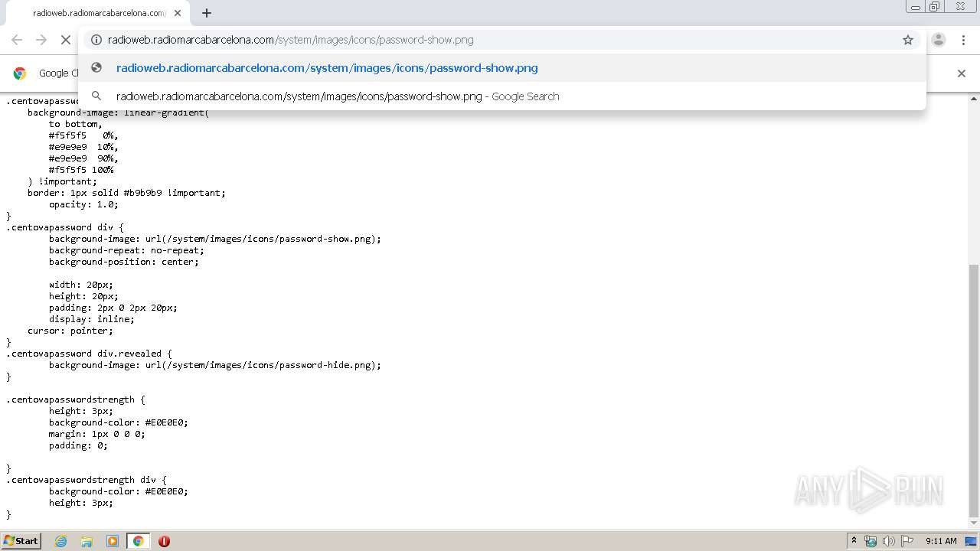980x551 pixels.
Task: Click the '#f5f5f5 100%' gradient stop line
Action: pyautogui.click(x=81, y=170)
